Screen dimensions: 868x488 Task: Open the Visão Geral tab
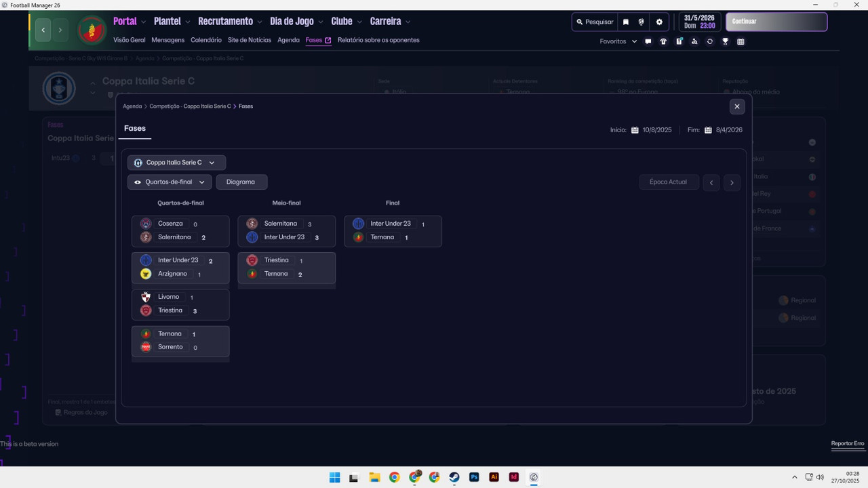(x=129, y=40)
